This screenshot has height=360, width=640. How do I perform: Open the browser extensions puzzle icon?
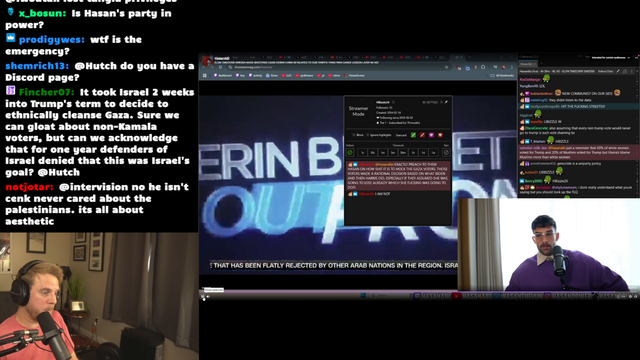[x=483, y=67]
